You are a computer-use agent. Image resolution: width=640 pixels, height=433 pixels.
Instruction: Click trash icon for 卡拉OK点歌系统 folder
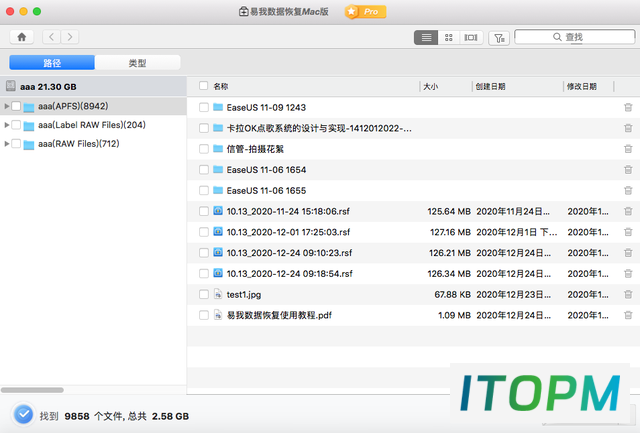click(x=628, y=128)
